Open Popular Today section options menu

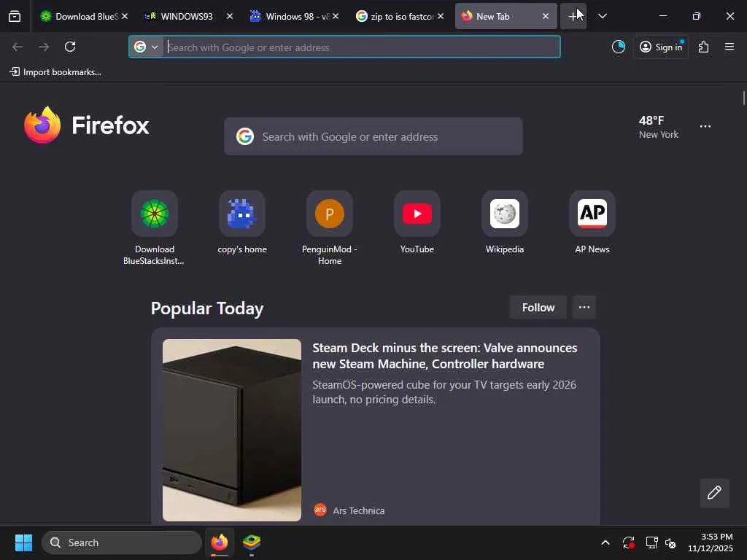(x=584, y=308)
